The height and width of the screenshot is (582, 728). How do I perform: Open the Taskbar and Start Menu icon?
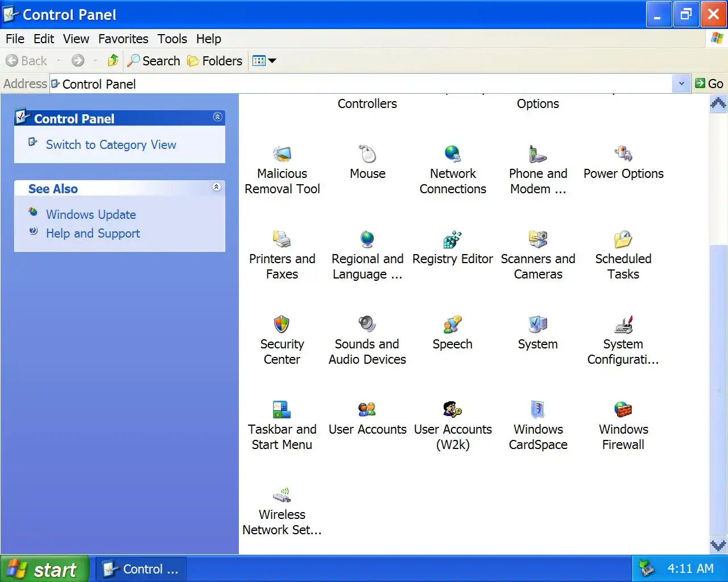tap(282, 410)
